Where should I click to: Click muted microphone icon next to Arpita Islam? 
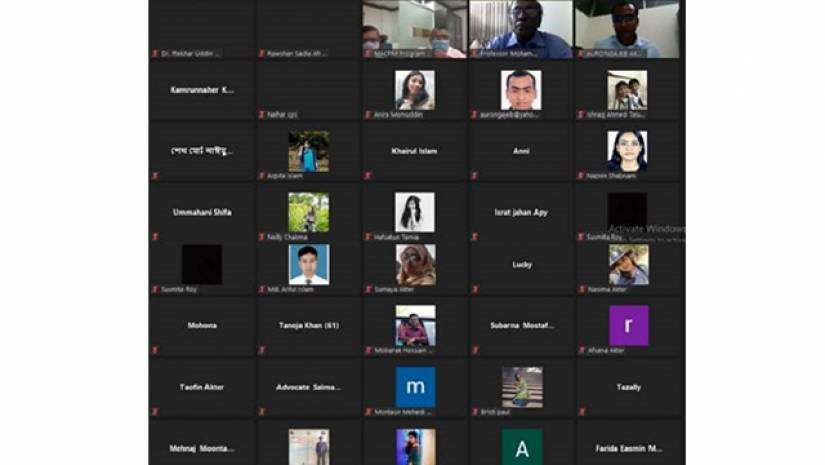262,176
